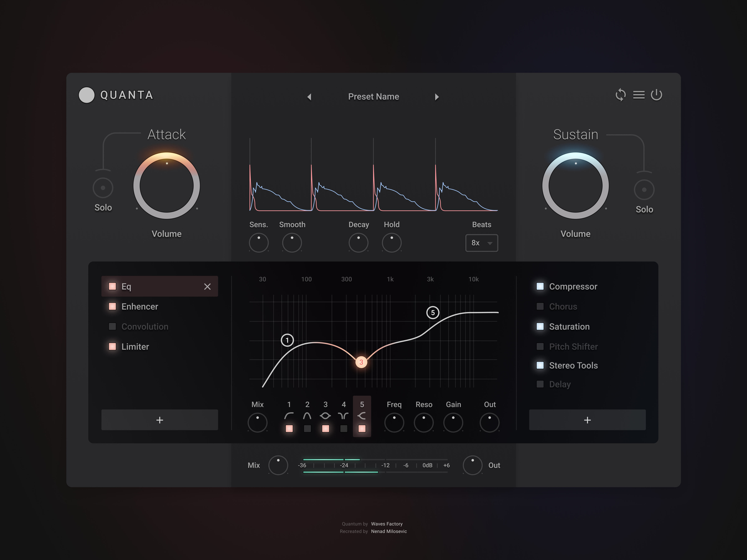Select the Enhencer effect in the left list
Screen dimensions: 747x560
pos(139,306)
